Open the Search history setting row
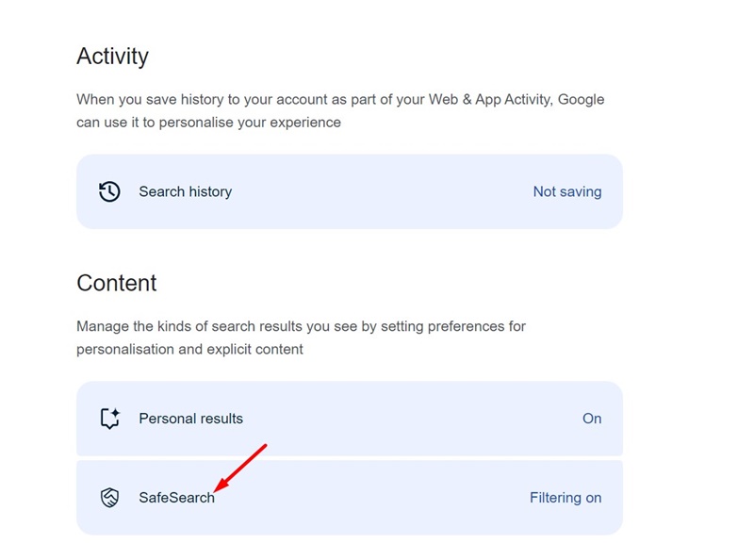 [x=350, y=191]
